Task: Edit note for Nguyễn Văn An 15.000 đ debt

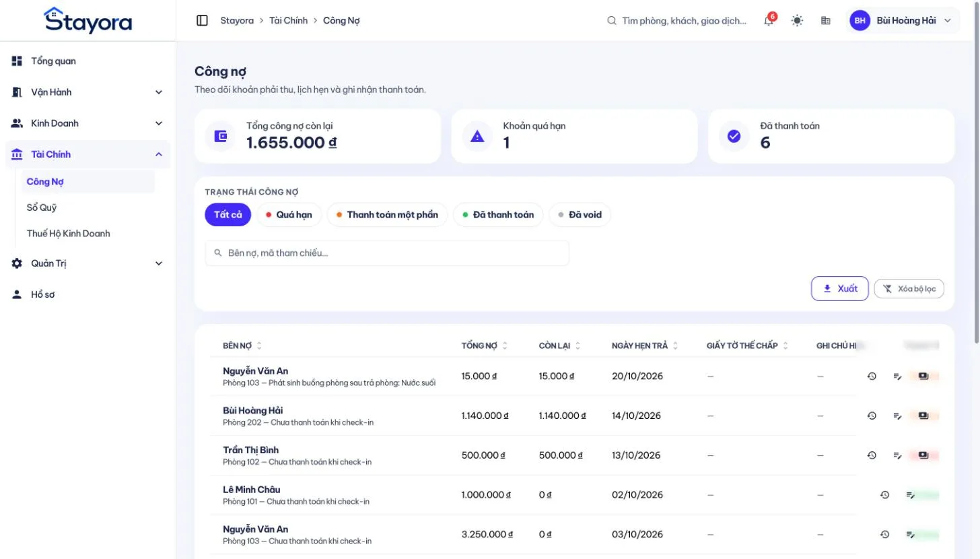Action: click(x=897, y=376)
